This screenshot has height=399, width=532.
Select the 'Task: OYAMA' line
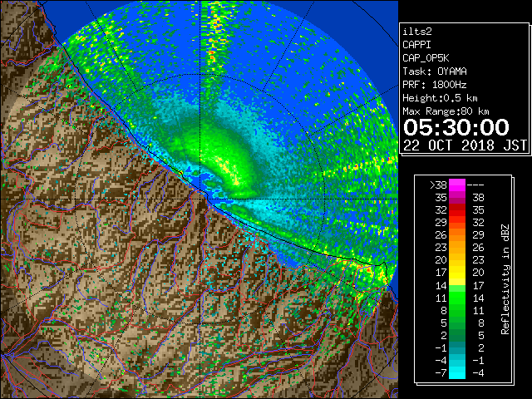[435, 71]
